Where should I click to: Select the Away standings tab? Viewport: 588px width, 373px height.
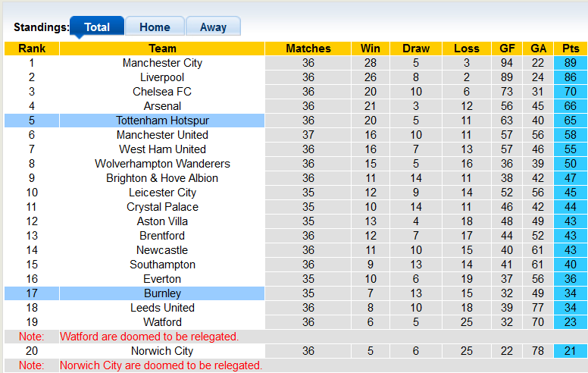[213, 27]
